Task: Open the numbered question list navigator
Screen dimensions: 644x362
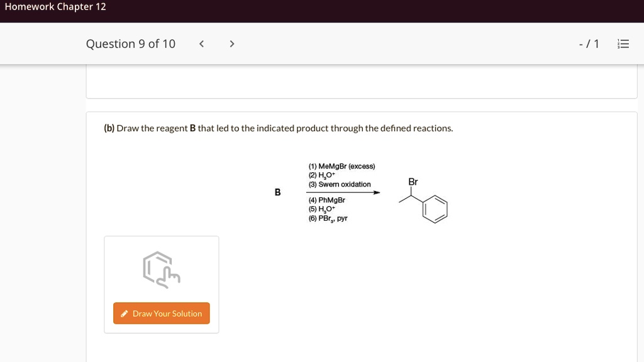Action: tap(623, 43)
